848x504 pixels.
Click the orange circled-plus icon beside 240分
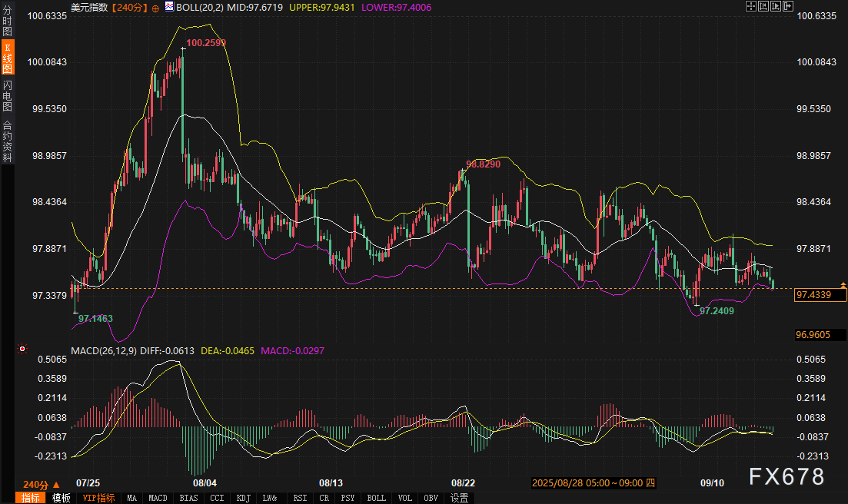[x=156, y=7]
